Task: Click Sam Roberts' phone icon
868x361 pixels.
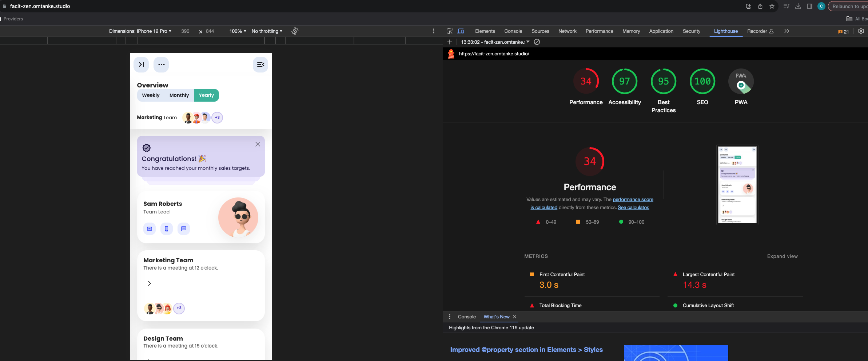Action: click(167, 229)
